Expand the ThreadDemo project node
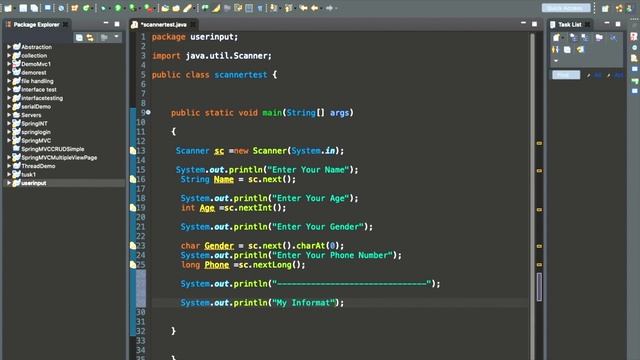This screenshot has width=640, height=360. [x=9, y=166]
